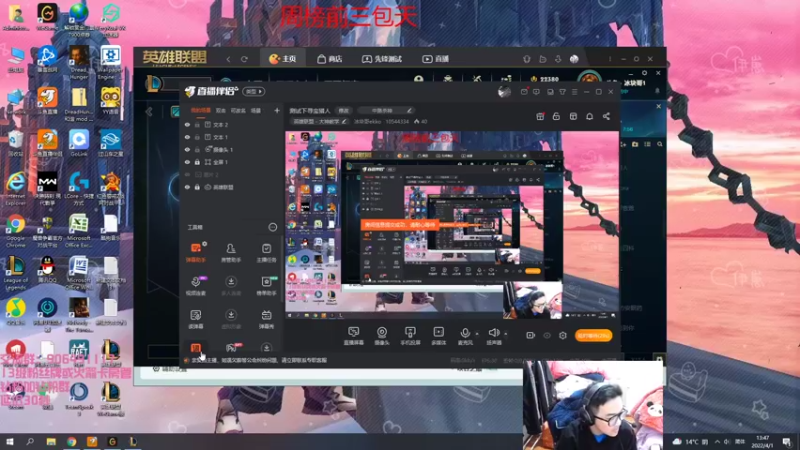Collapse the 工具箱 toolbox panel
This screenshot has width=800, height=450.
[x=272, y=227]
